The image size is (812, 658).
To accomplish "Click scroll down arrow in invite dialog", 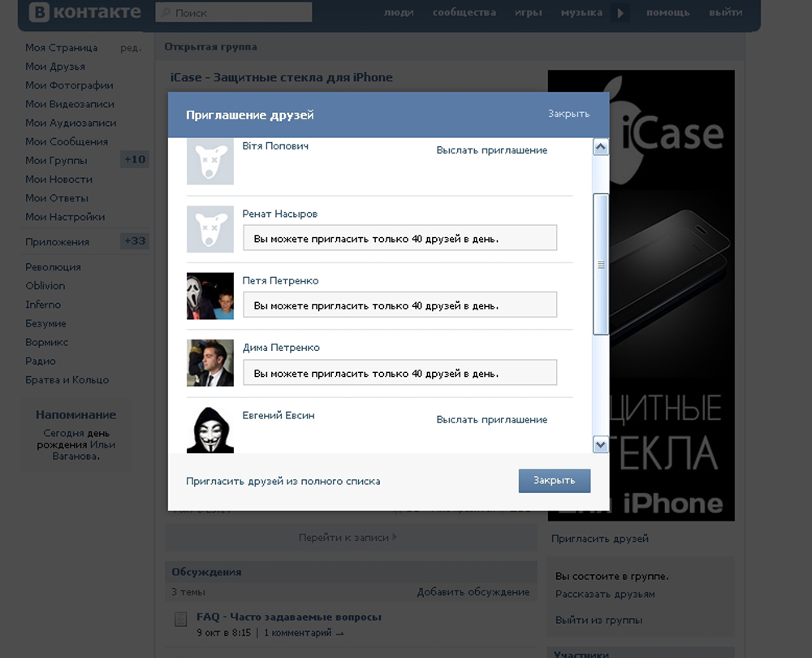I will (600, 444).
